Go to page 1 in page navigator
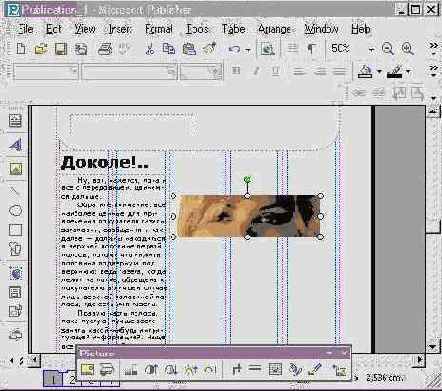442x391 pixels. coord(53,379)
